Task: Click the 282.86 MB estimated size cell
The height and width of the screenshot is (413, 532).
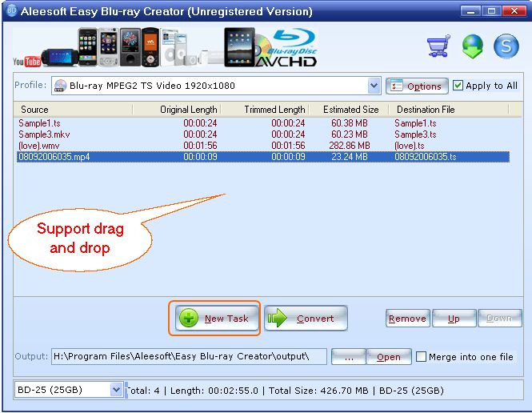Action: point(350,145)
